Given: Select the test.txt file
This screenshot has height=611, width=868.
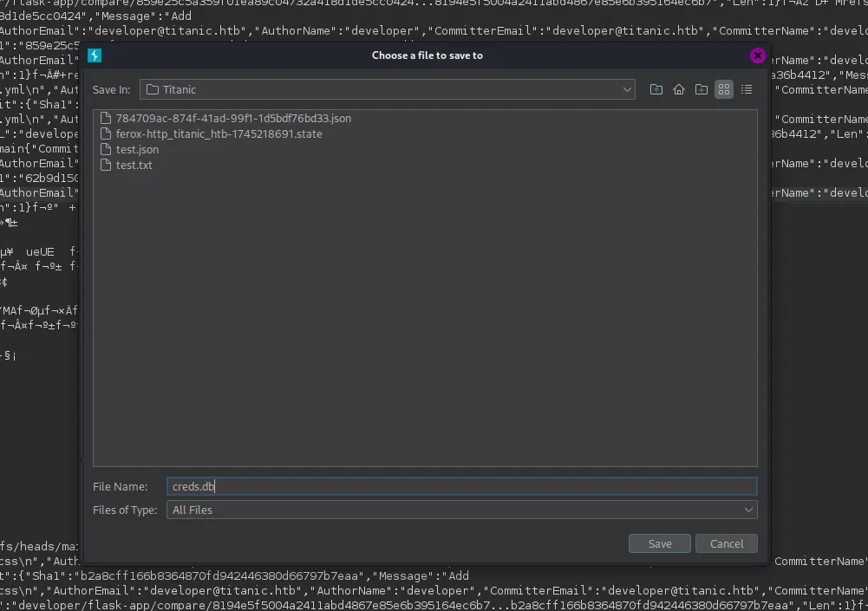Looking at the screenshot, I should pyautogui.click(x=134, y=166).
